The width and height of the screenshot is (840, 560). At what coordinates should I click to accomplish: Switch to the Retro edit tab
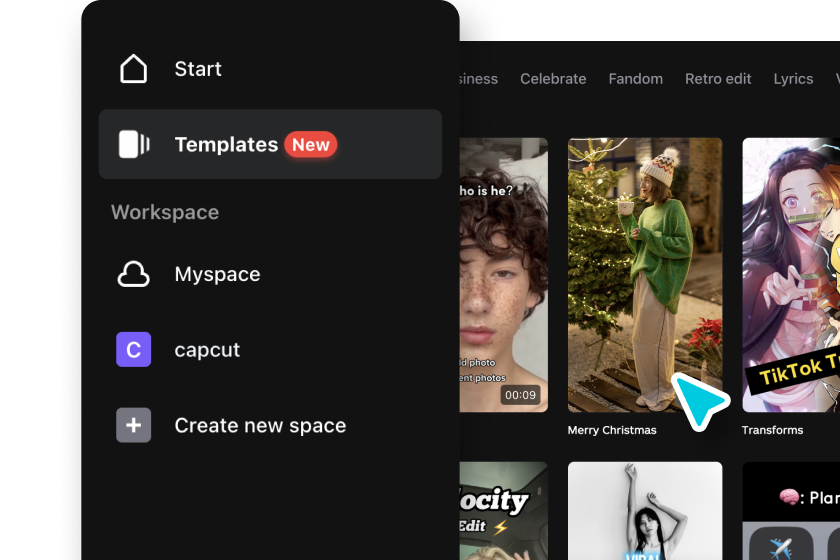click(718, 79)
